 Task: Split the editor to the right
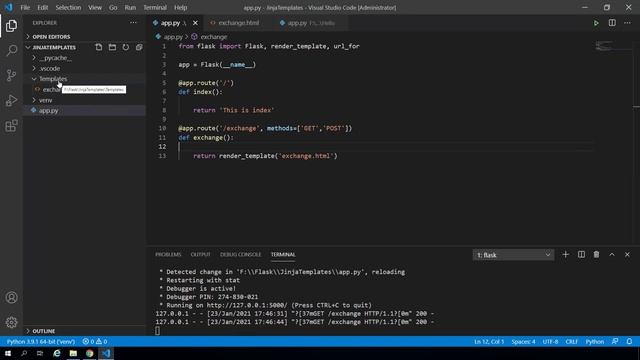pos(612,23)
